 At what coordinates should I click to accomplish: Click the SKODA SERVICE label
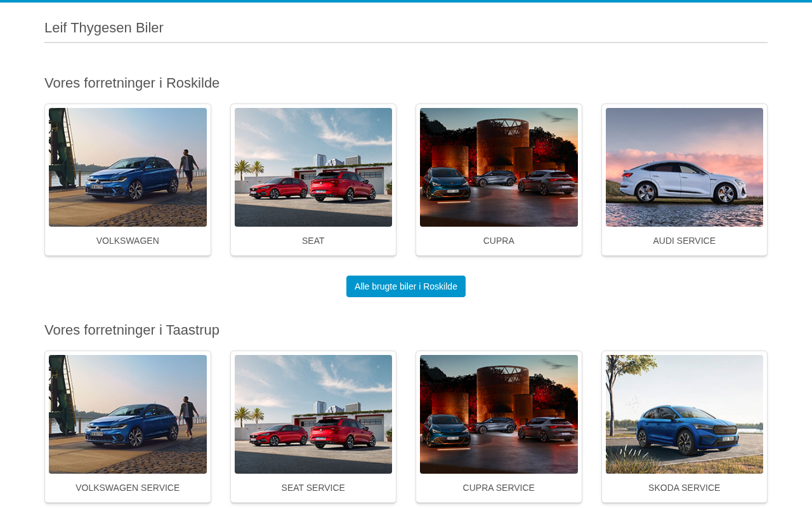(x=684, y=488)
